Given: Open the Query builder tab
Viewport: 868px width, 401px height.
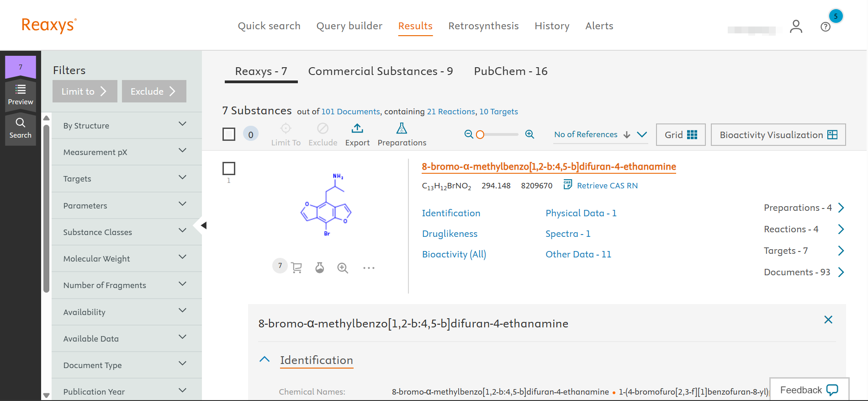Looking at the screenshot, I should click(x=349, y=26).
